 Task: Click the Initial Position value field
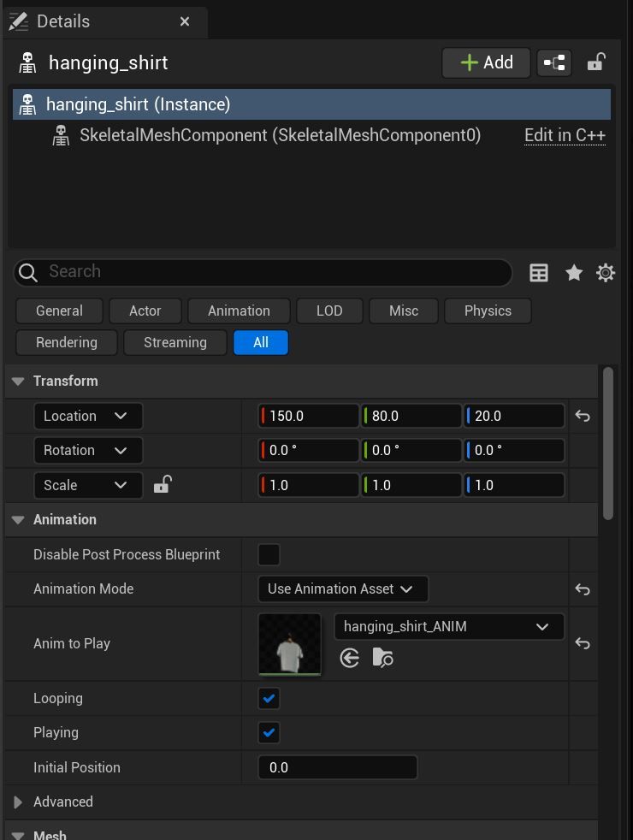click(x=337, y=767)
